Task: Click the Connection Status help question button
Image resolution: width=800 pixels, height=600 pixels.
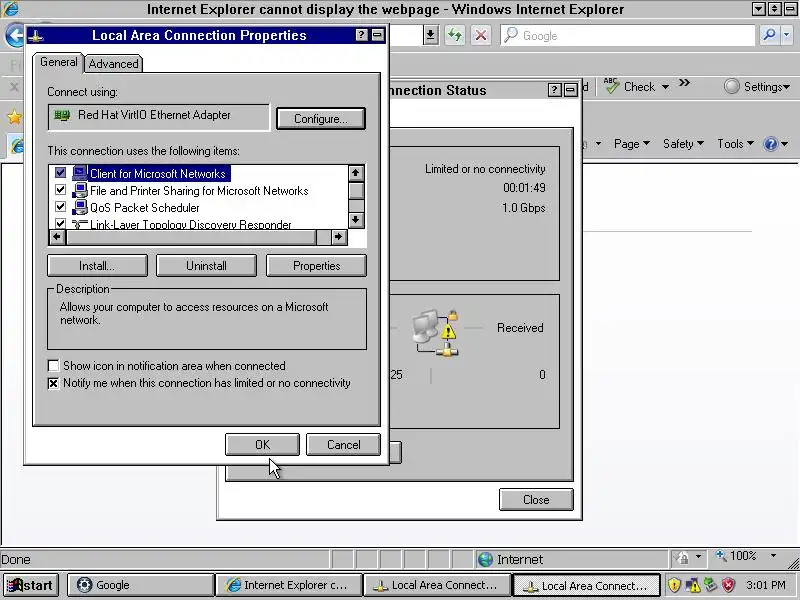Action: click(x=555, y=90)
